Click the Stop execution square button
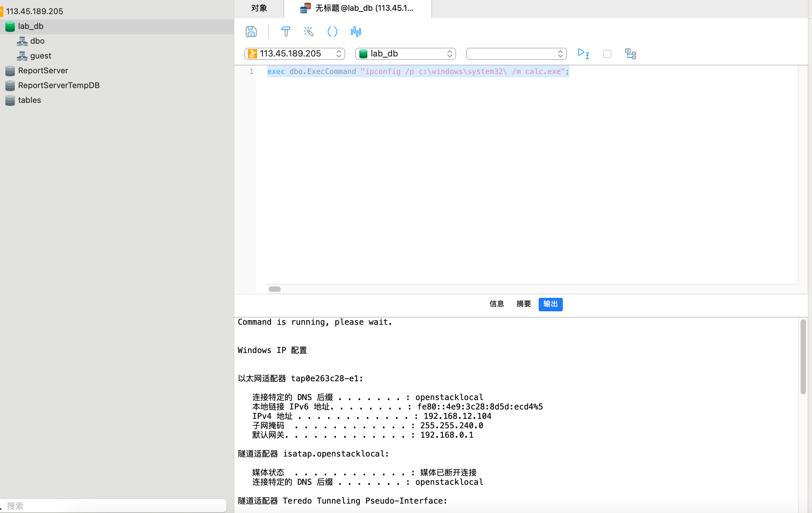This screenshot has width=812, height=513. [606, 54]
